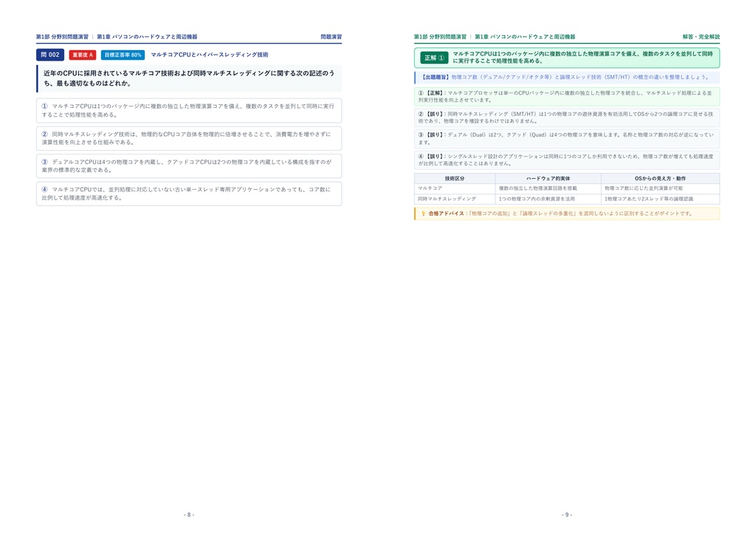This screenshot has height=535, width=756.
Task: Click the OSからの見え方・動作 table header
Action: click(x=661, y=179)
